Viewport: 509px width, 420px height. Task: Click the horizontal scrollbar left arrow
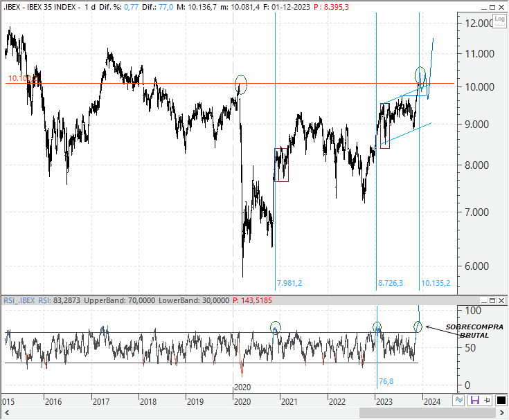pos(7,413)
